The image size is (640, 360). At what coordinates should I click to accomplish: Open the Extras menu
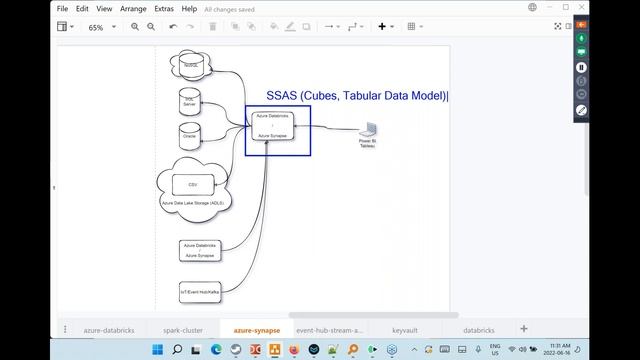[x=164, y=9]
